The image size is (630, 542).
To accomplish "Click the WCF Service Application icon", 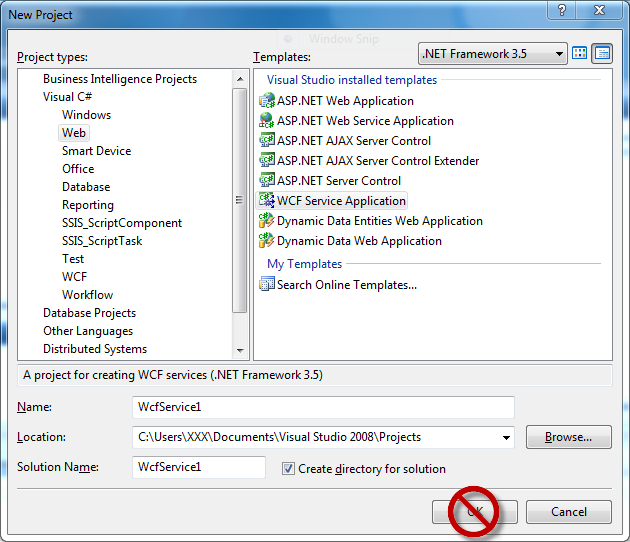I will (267, 200).
